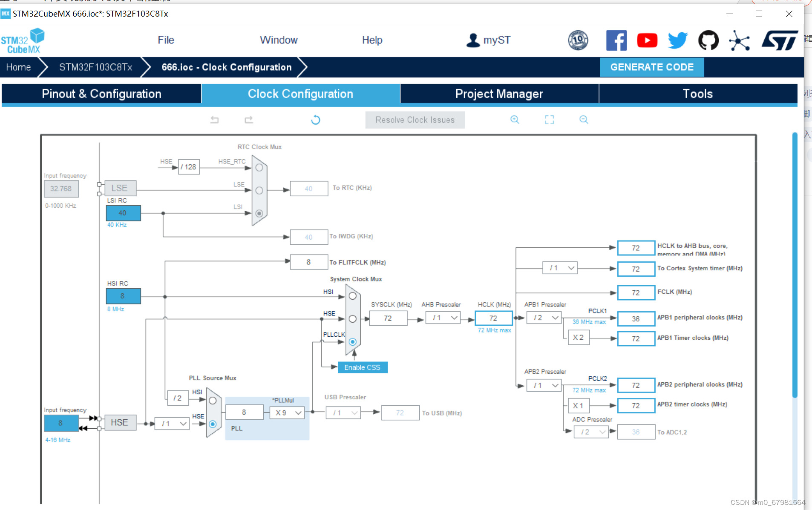Viewport: 812px width, 510px height.
Task: Click the APB1 Timer clocks 72 value
Action: pyautogui.click(x=636, y=339)
